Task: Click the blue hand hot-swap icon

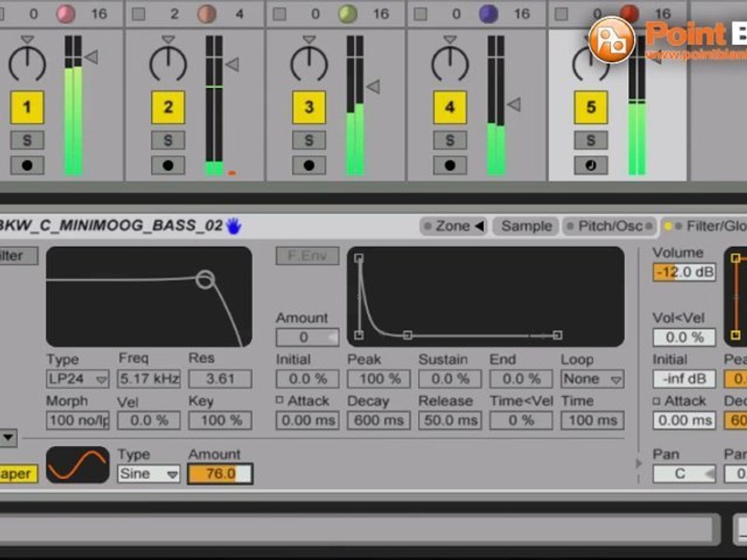Action: 233,226
